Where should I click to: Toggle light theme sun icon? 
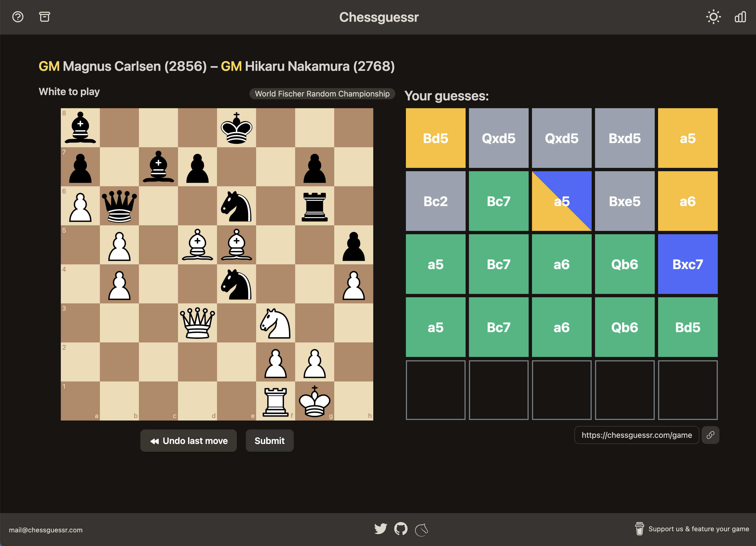713,17
